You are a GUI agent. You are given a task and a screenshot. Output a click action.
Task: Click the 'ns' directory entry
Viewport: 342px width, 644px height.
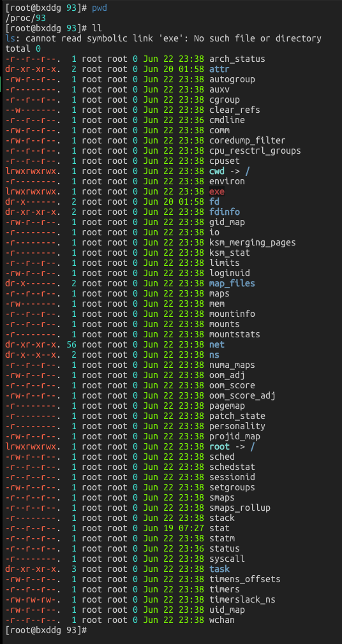point(214,355)
